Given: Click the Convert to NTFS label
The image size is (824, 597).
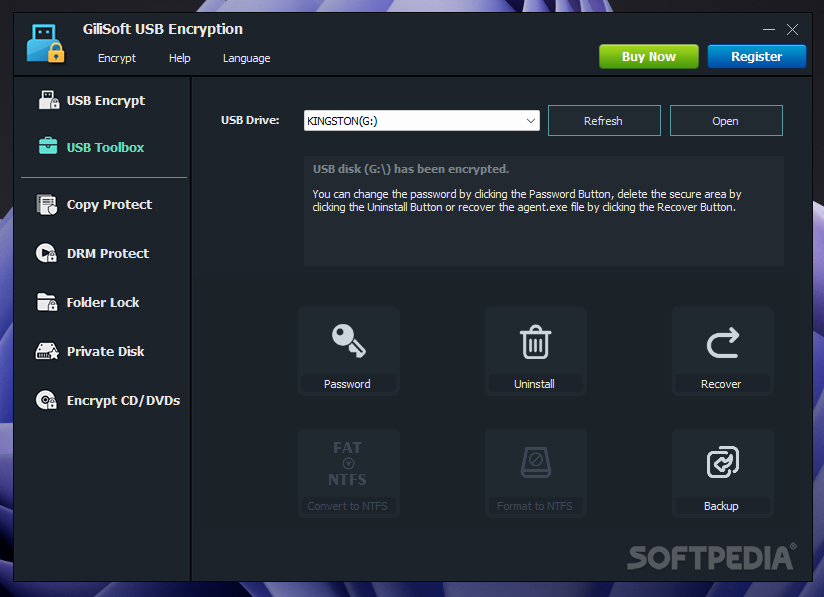Looking at the screenshot, I should pos(347,506).
